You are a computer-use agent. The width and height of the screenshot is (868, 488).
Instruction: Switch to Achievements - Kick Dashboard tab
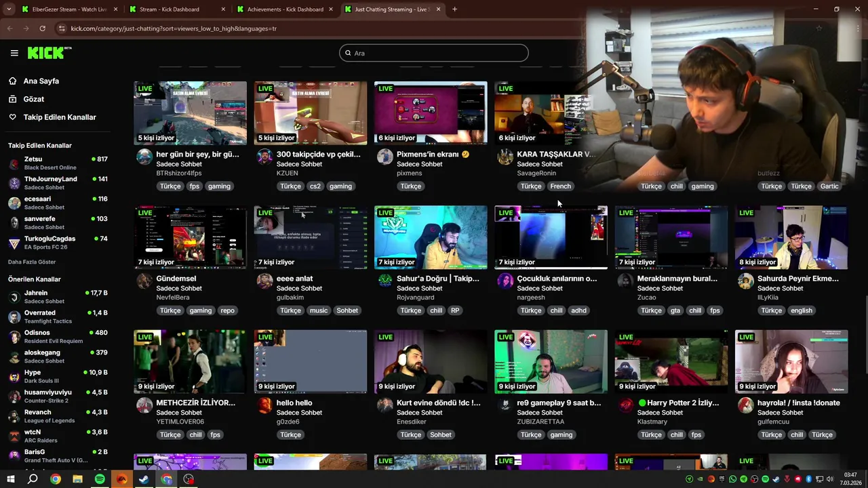click(285, 9)
